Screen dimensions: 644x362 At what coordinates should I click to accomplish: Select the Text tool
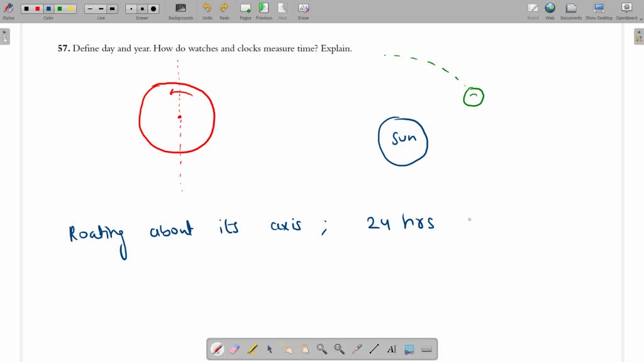pyautogui.click(x=391, y=349)
